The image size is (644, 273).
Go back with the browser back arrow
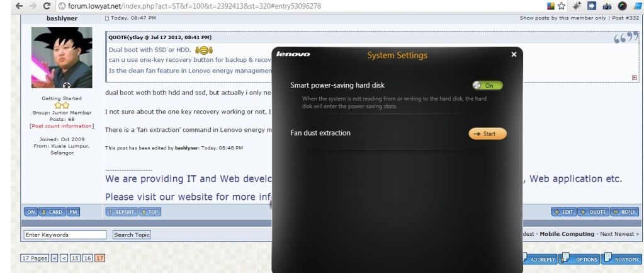[x=18, y=6]
